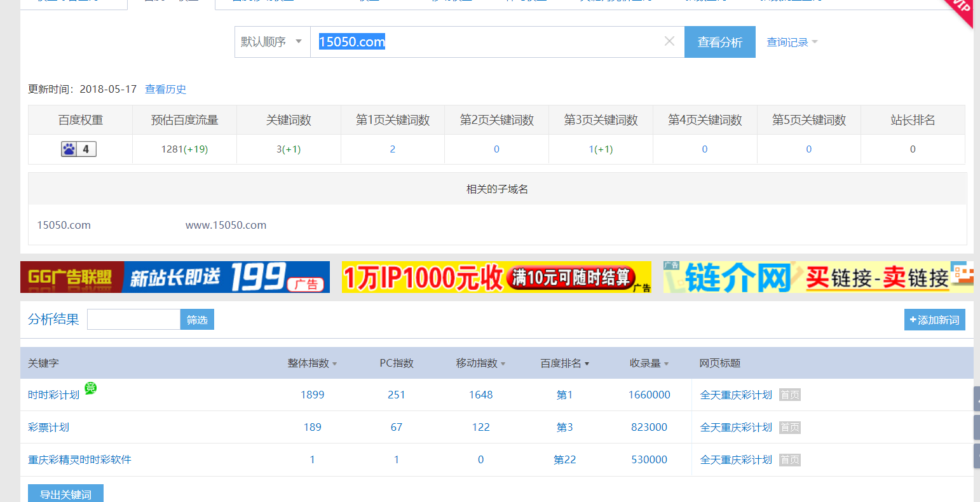Open the 默认顺序 sort dropdown

pyautogui.click(x=272, y=42)
